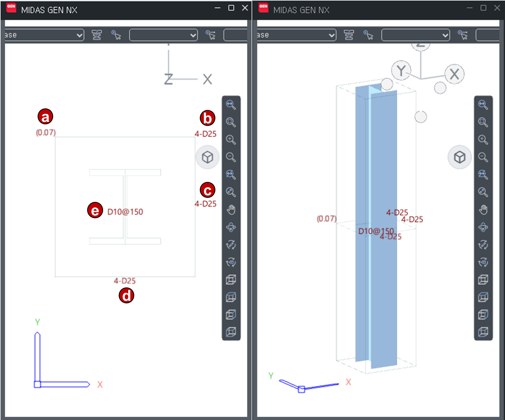Click the Y axis handle on the gizmo

point(401,70)
